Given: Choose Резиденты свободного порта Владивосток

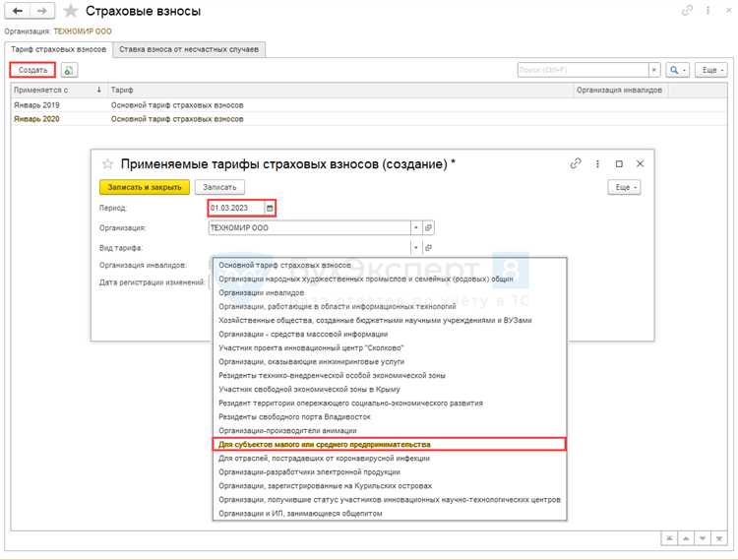Looking at the screenshot, I should tap(390, 417).
